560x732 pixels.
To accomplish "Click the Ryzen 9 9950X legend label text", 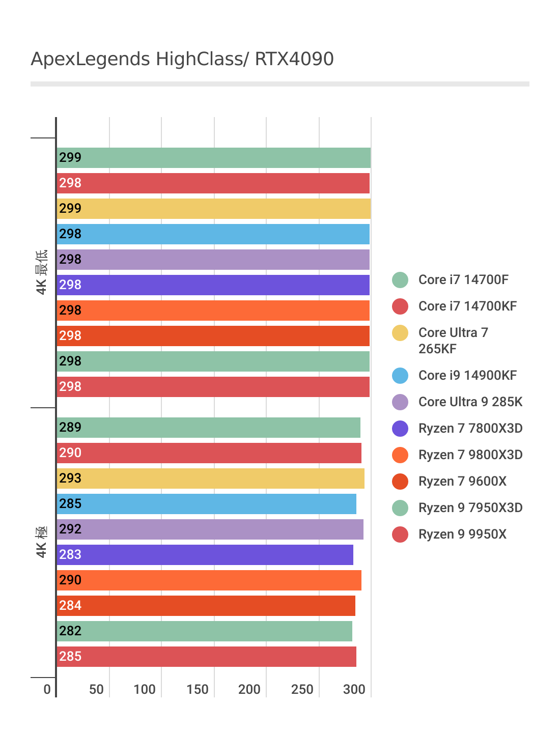I will pos(462,534).
